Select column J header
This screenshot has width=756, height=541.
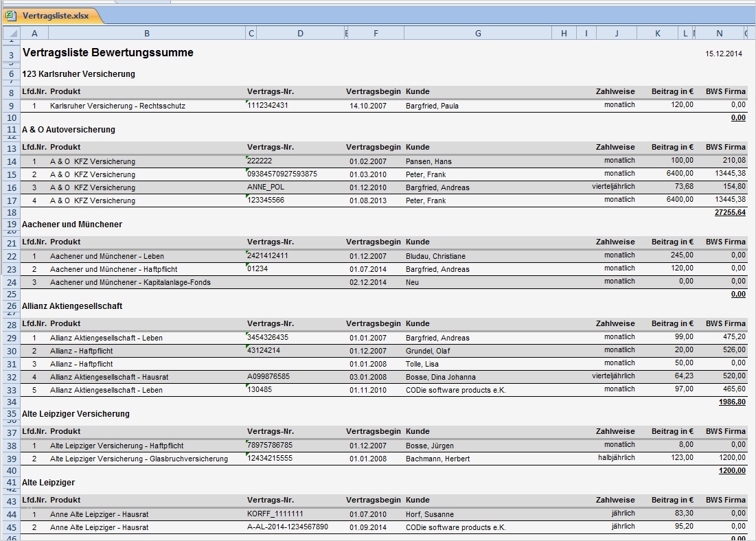617,33
